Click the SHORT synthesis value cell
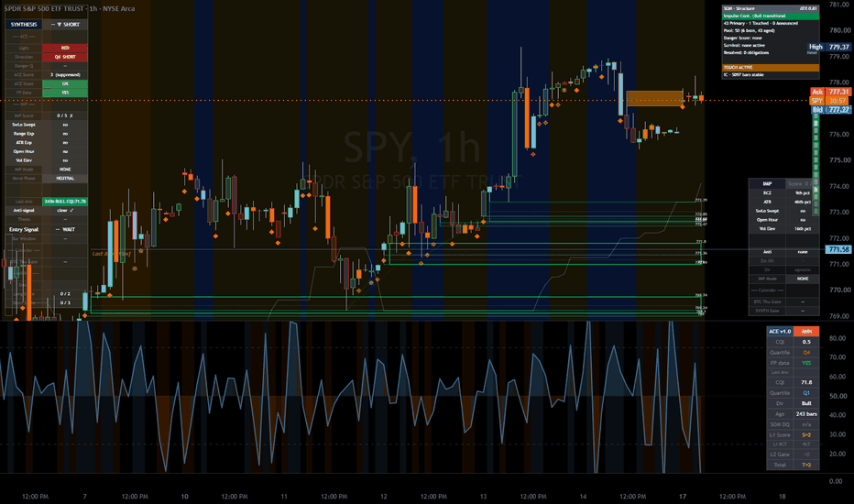 [x=65, y=25]
